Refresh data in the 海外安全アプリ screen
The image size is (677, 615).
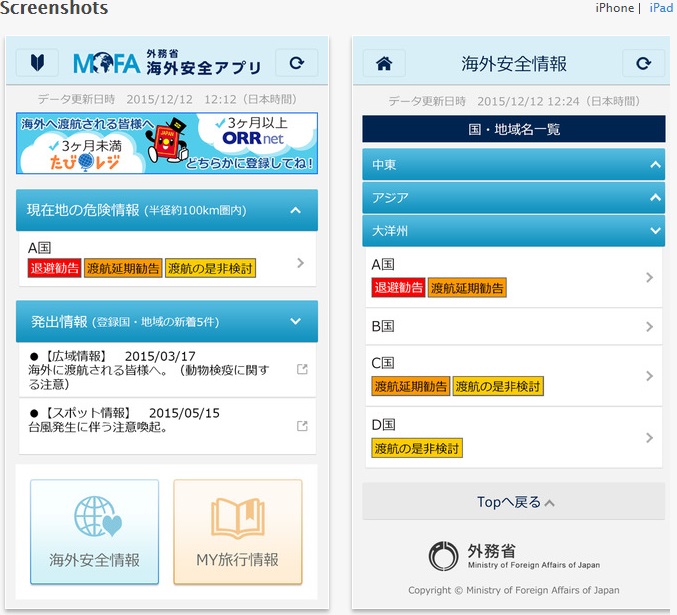(297, 63)
